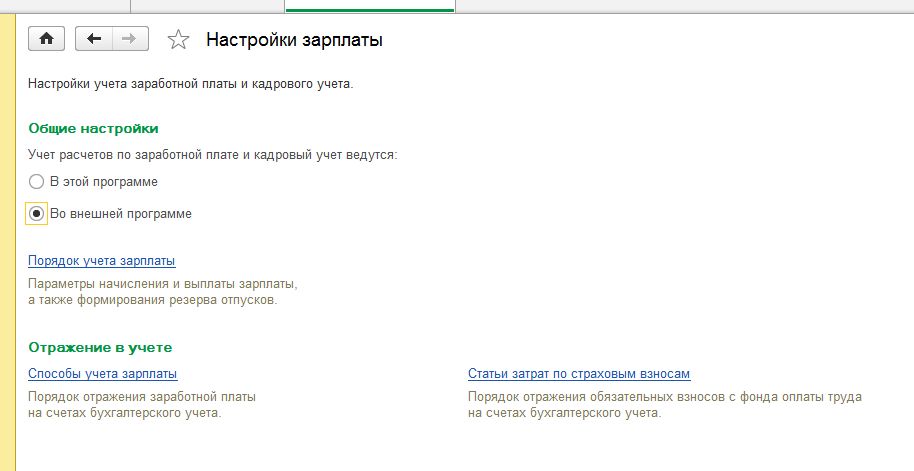This screenshot has height=471, width=914.
Task: Click the 'Отражение в учете' section header
Action: click(x=100, y=347)
